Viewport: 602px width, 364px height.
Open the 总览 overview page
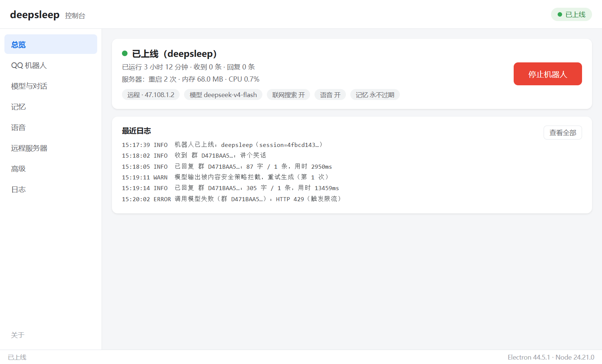click(x=51, y=44)
